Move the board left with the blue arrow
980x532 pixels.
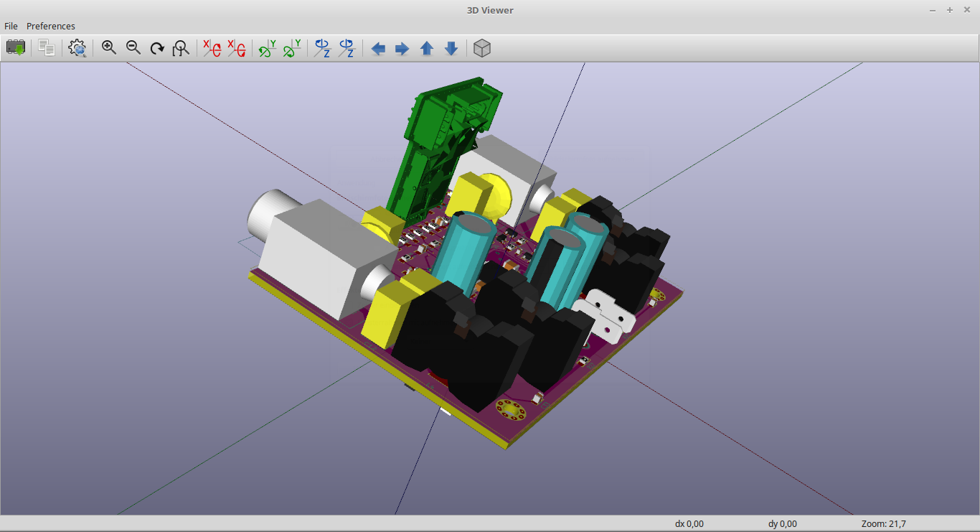pos(378,48)
